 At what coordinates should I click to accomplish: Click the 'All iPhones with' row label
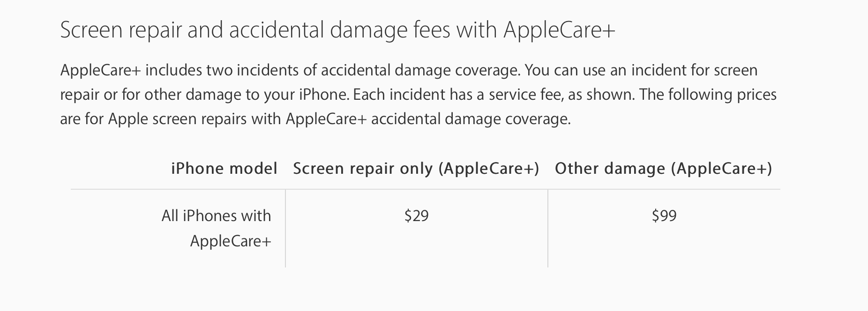tap(216, 215)
